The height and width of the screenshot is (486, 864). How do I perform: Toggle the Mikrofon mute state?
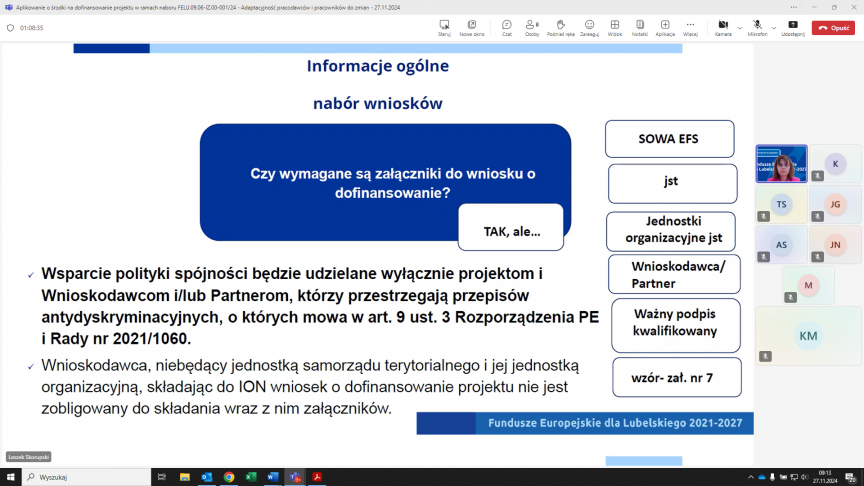tap(757, 28)
